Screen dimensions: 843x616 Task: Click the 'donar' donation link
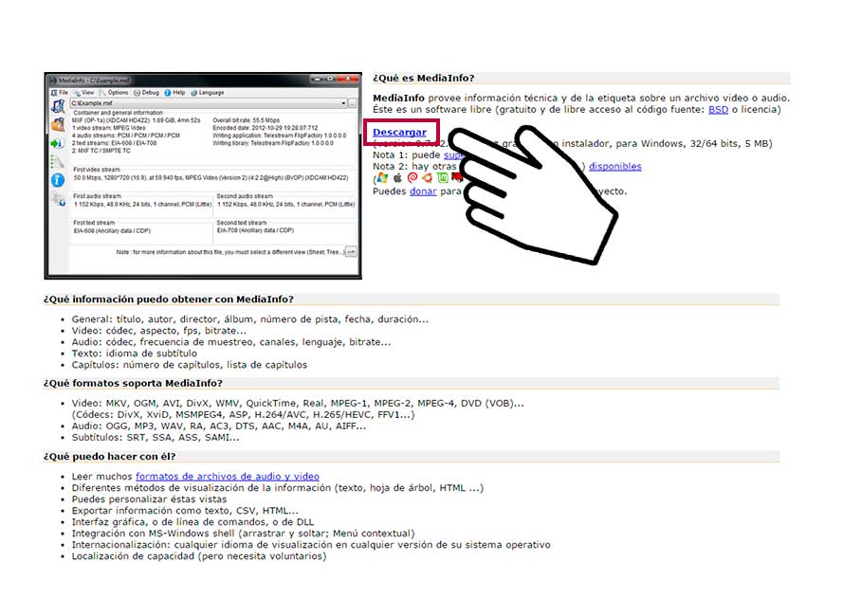coord(423,191)
